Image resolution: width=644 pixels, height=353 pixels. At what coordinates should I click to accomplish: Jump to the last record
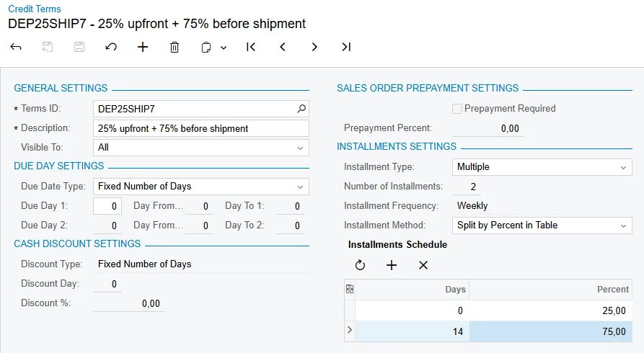click(346, 47)
